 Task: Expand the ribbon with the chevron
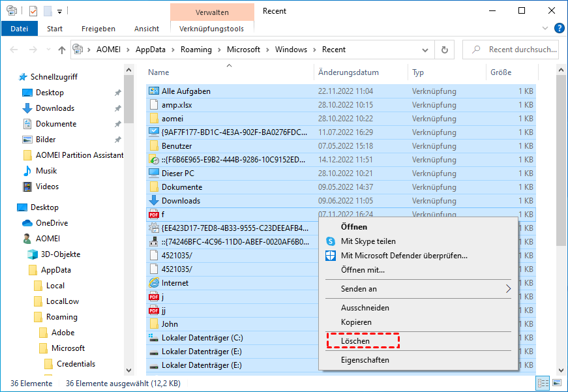(x=545, y=28)
